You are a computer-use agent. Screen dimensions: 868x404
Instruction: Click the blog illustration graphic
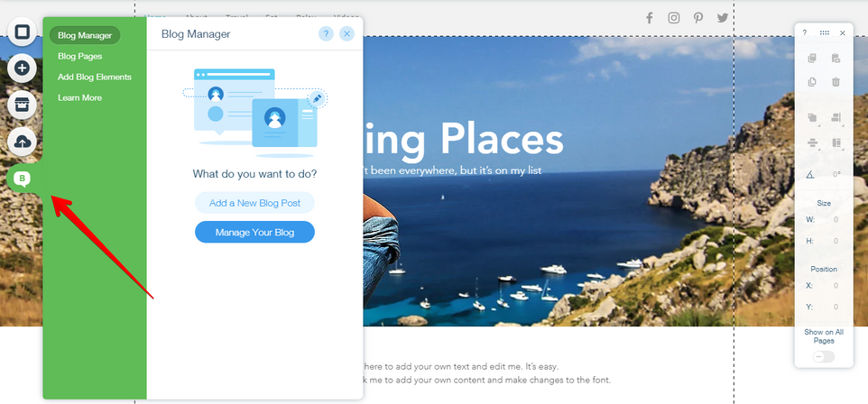pyautogui.click(x=254, y=113)
